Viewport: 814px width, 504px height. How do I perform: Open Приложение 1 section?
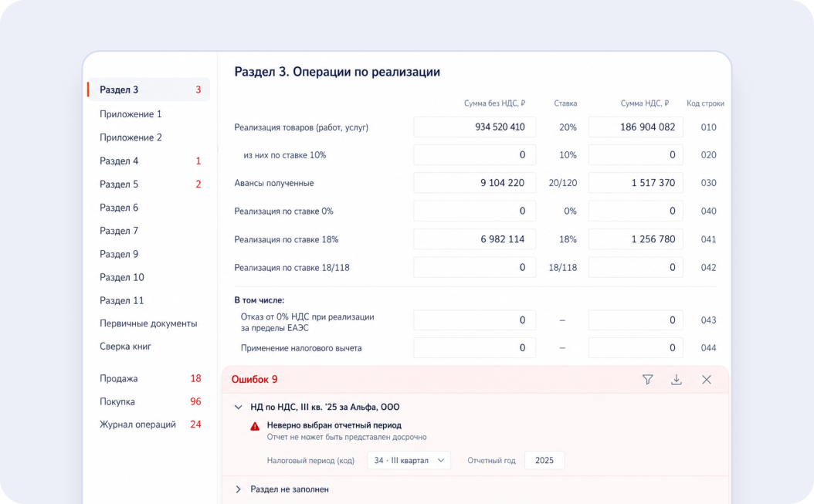131,113
